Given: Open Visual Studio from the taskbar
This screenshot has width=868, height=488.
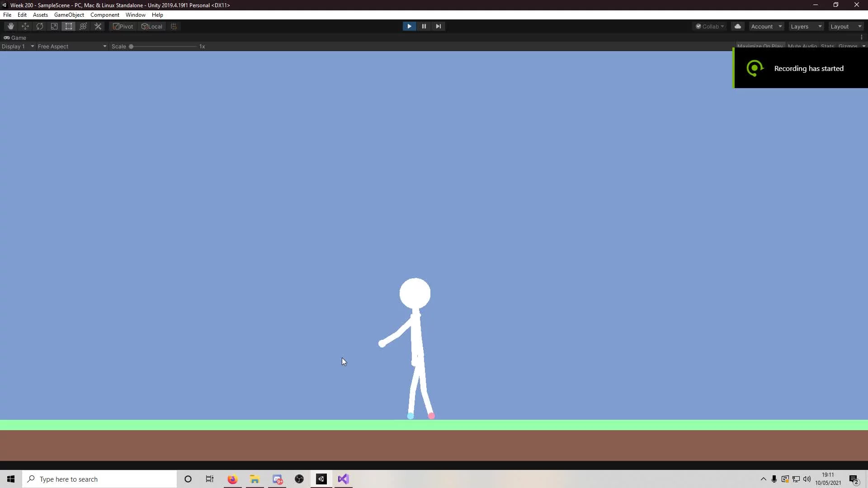Looking at the screenshot, I should [343, 479].
